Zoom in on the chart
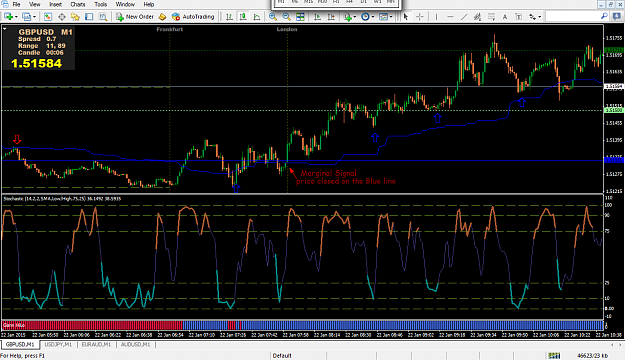 point(273,17)
